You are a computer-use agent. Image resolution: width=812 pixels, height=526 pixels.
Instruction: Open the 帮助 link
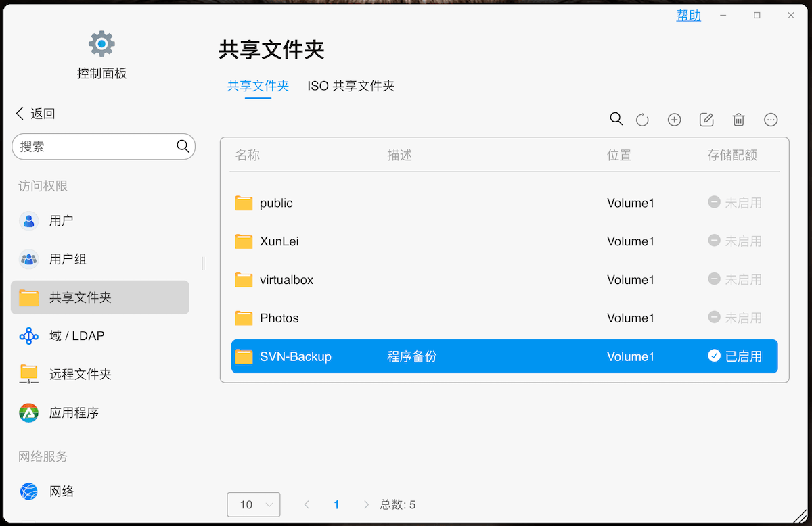[x=688, y=16]
